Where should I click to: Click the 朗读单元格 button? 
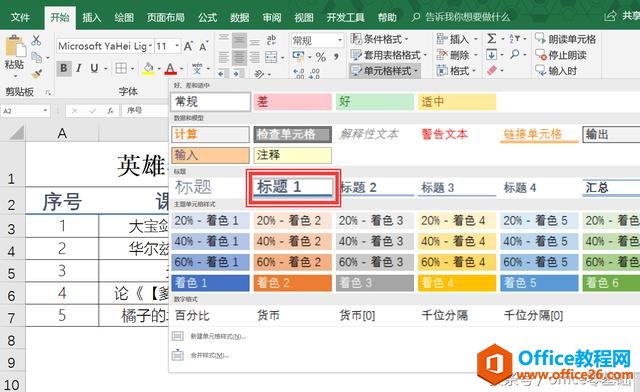tap(565, 39)
